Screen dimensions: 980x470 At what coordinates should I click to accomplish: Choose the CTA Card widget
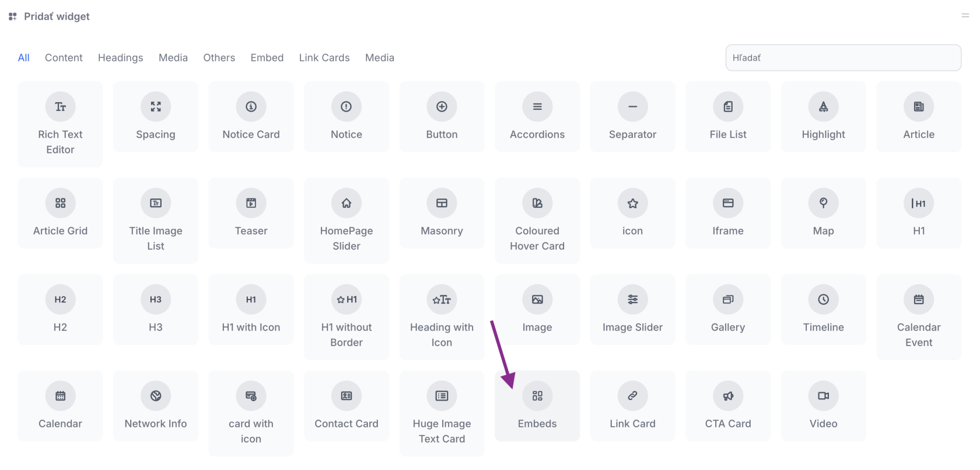pyautogui.click(x=728, y=406)
